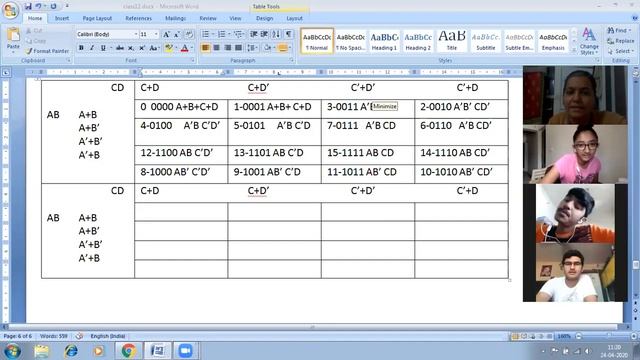Switch to the Mailings tab
Image resolution: width=640 pixels, height=360 pixels.
[176, 18]
